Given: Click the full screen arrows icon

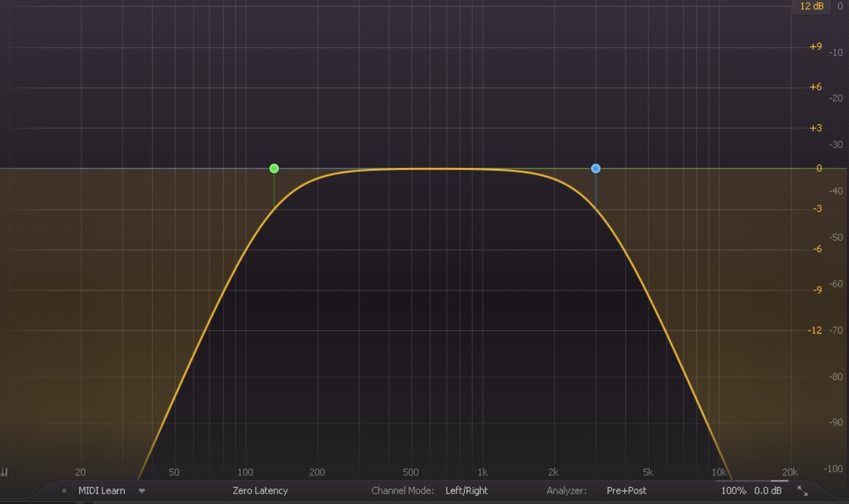Looking at the screenshot, I should tap(803, 491).
